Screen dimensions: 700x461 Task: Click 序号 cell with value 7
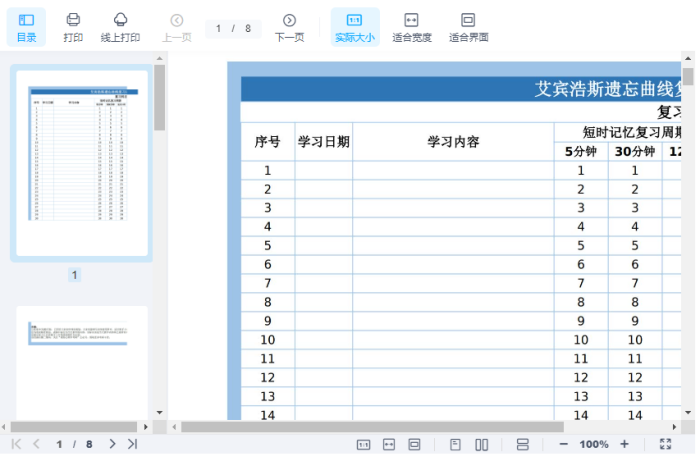(x=267, y=283)
